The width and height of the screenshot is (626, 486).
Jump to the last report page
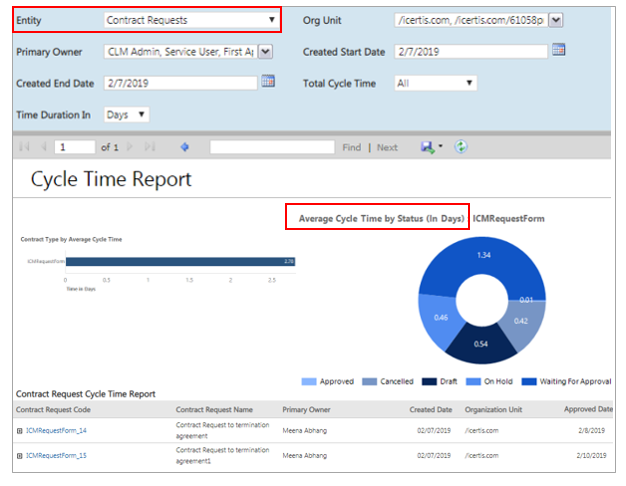coord(151,147)
